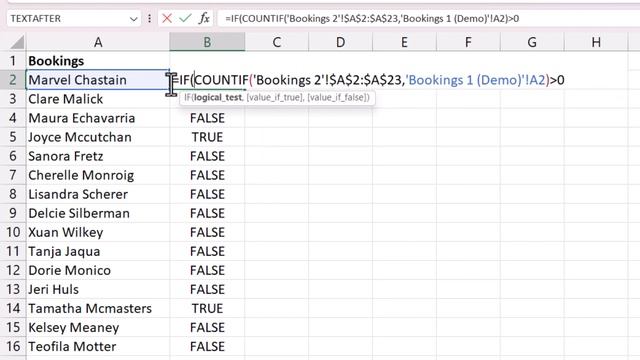Select row 5 header

click(x=13, y=137)
